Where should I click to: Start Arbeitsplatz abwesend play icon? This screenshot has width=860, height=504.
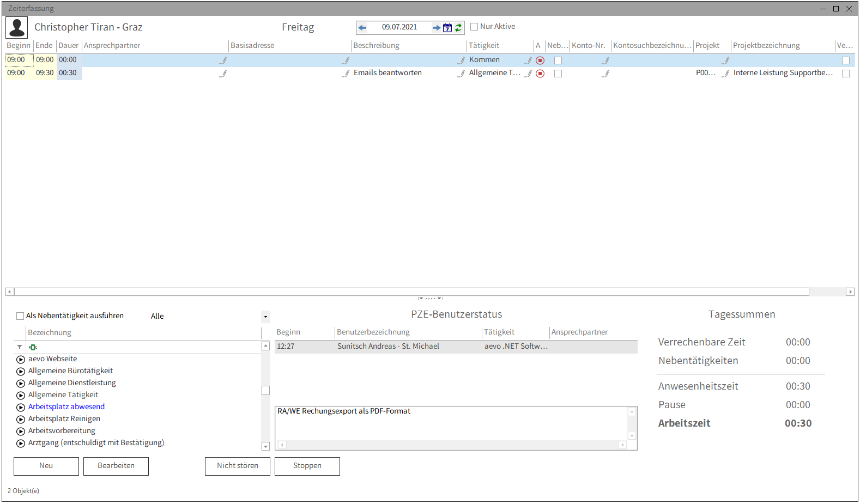(x=21, y=408)
